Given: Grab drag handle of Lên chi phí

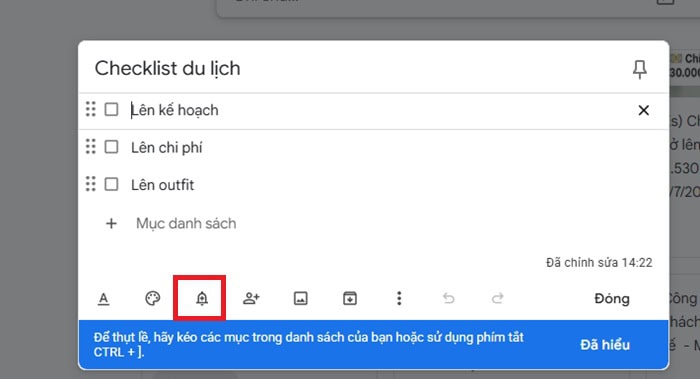Looking at the screenshot, I should click(x=91, y=146).
